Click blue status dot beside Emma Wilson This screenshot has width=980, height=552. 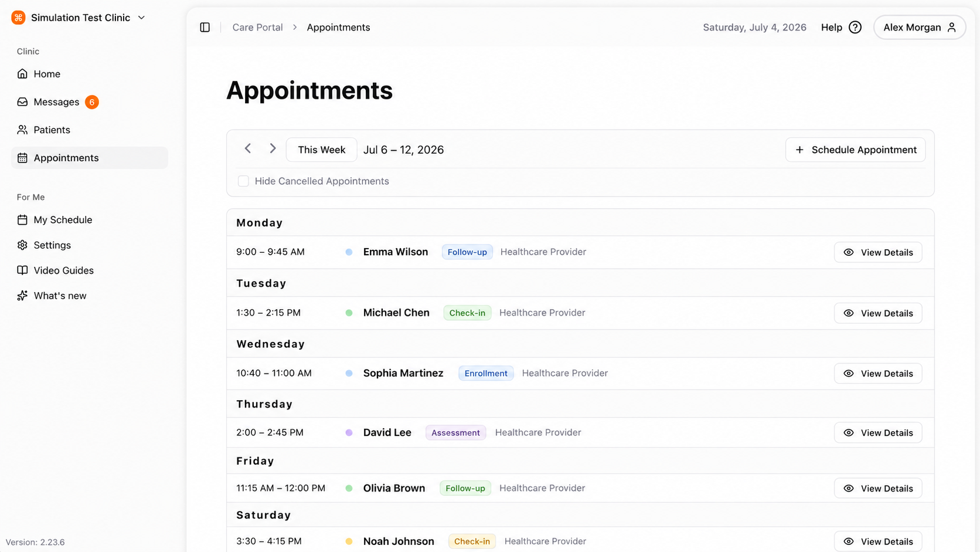click(349, 252)
